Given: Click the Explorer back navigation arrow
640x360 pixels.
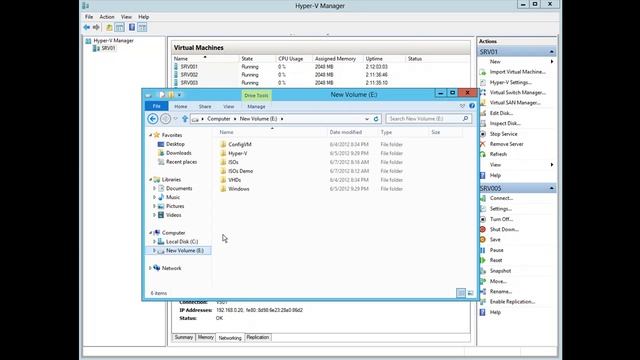Looking at the screenshot, I should pos(153,119).
